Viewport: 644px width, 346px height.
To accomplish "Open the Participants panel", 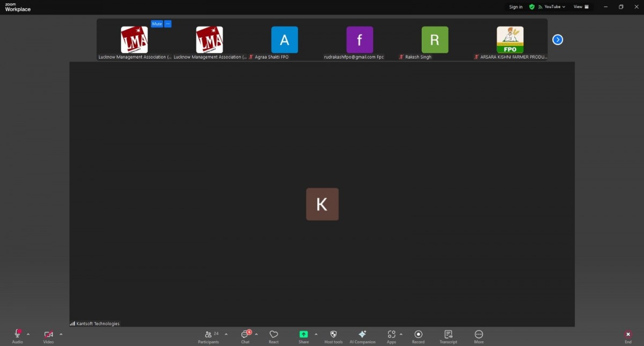I will tap(208, 335).
